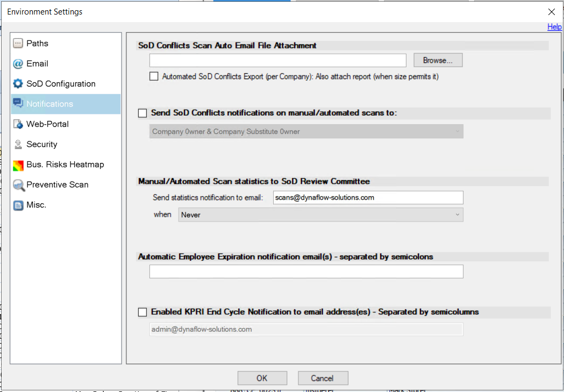This screenshot has width=564, height=392.
Task: Click the Browse... button
Action: [438, 60]
